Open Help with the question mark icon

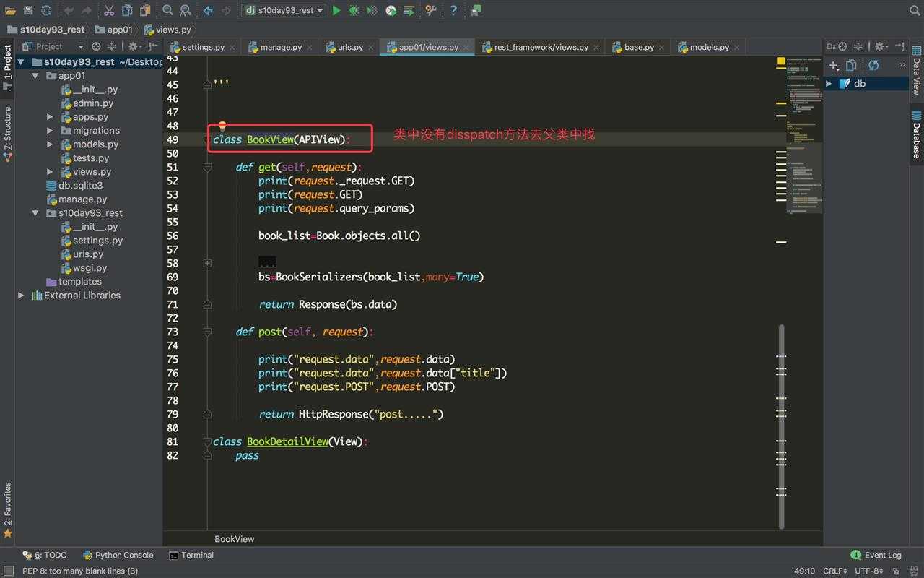point(453,10)
